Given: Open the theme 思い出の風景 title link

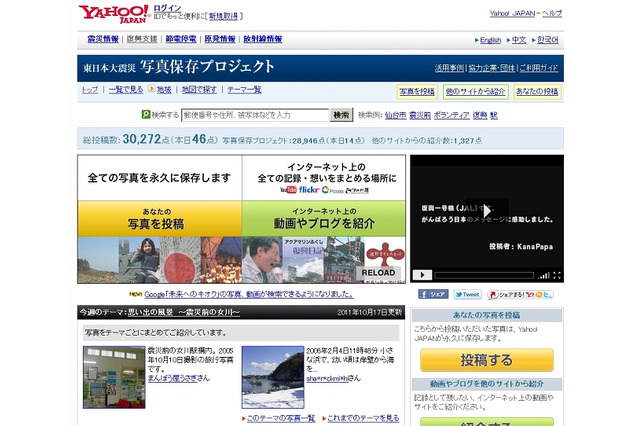Looking at the screenshot, I should coord(184,312).
